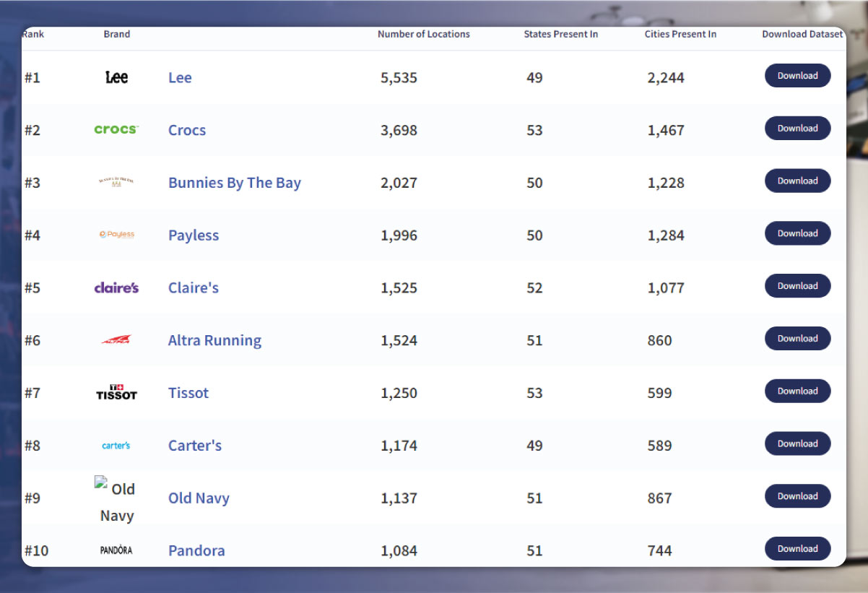Select the 1,250 locations value for Tissot
The height and width of the screenshot is (593, 868).
pos(399,393)
